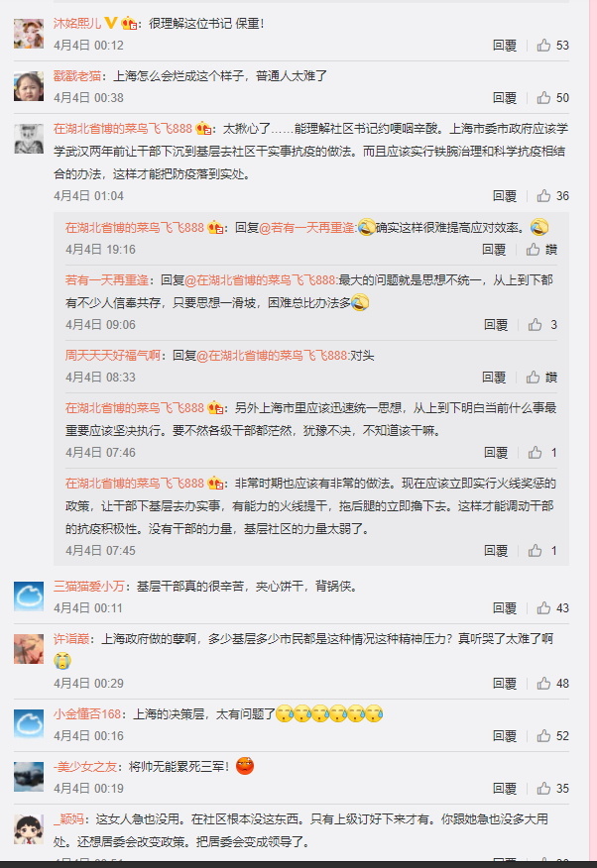
Task: Open _颖妈's username link
Action: pos(68,819)
